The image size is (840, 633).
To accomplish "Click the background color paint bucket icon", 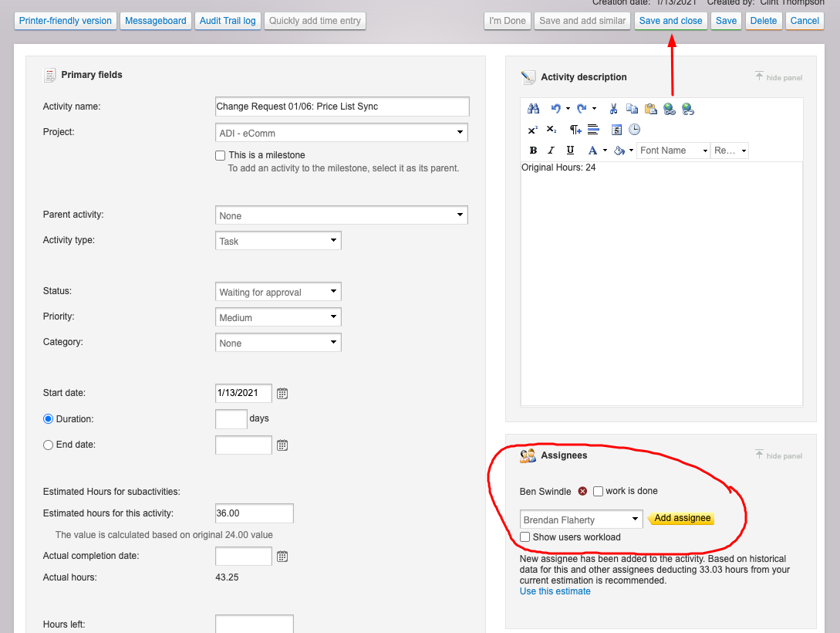I will point(619,151).
